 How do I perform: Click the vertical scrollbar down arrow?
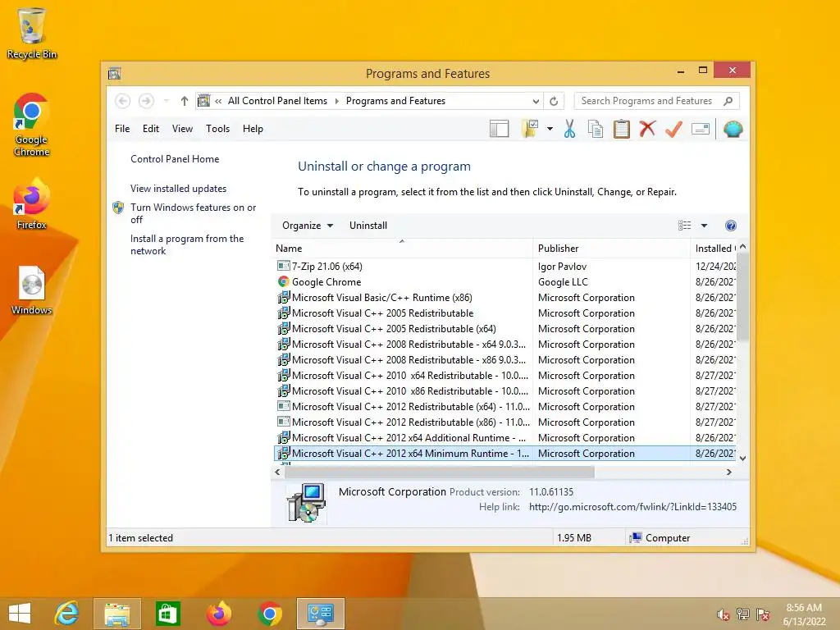pyautogui.click(x=742, y=458)
